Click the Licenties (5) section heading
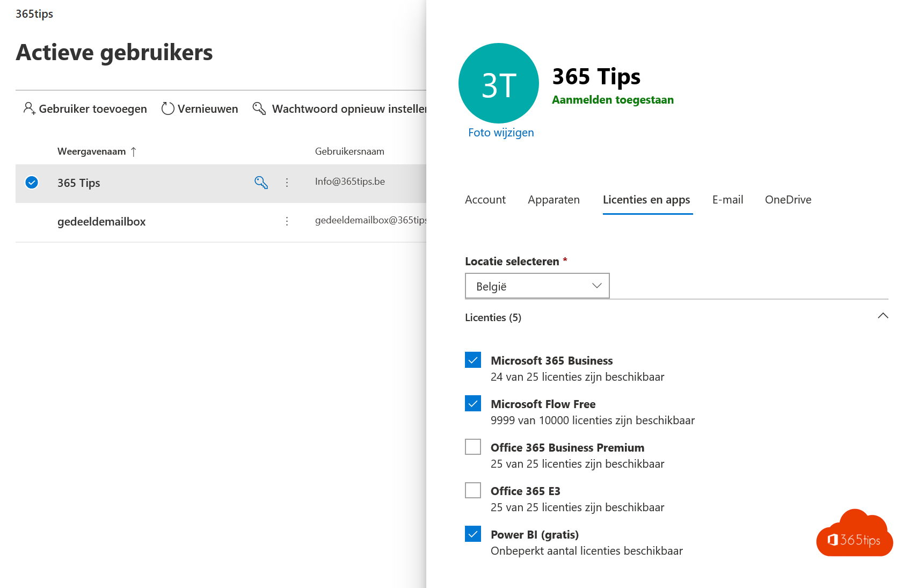This screenshot has height=588, width=910. (x=493, y=317)
